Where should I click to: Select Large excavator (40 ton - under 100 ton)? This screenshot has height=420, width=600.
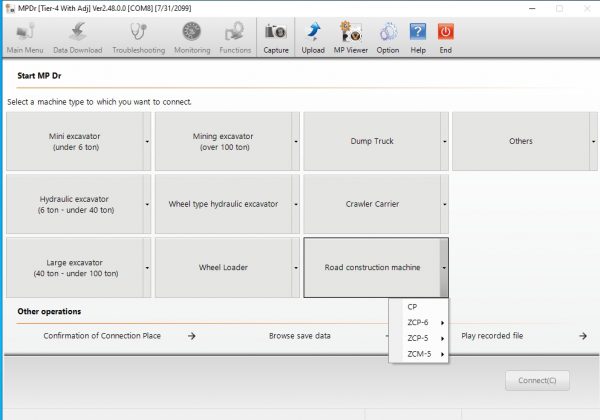pyautogui.click(x=75, y=268)
